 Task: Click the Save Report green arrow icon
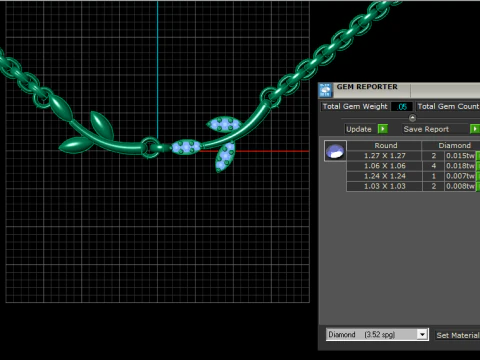[x=475, y=129]
